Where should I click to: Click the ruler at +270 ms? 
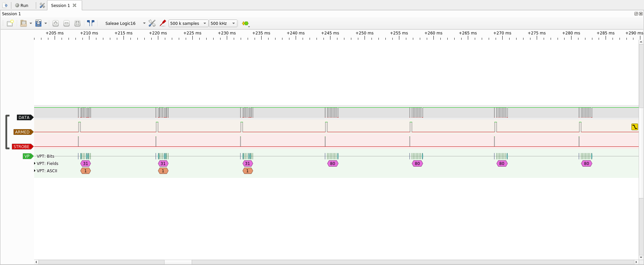(x=502, y=33)
